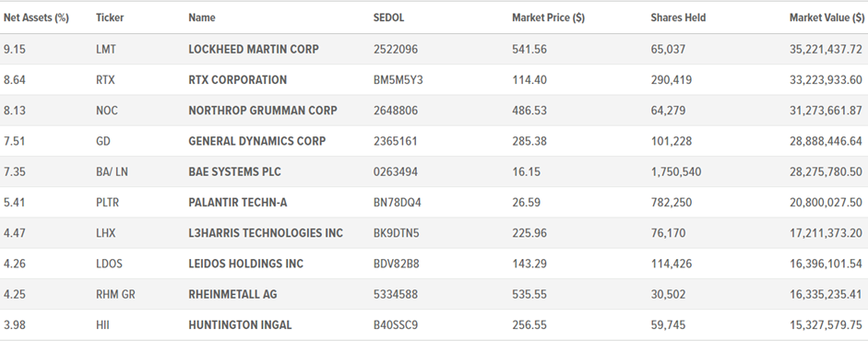Click HUNTINGTON INGAL name

[240, 325]
